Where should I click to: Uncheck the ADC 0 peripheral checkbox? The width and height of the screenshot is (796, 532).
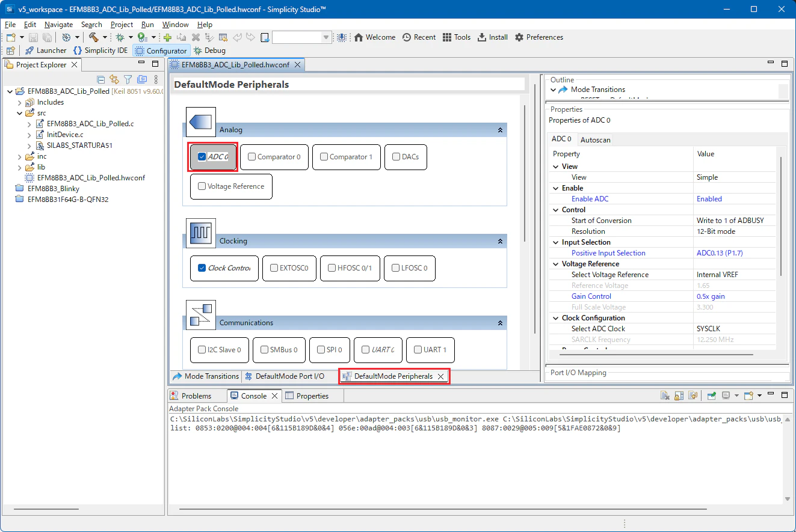(x=202, y=157)
